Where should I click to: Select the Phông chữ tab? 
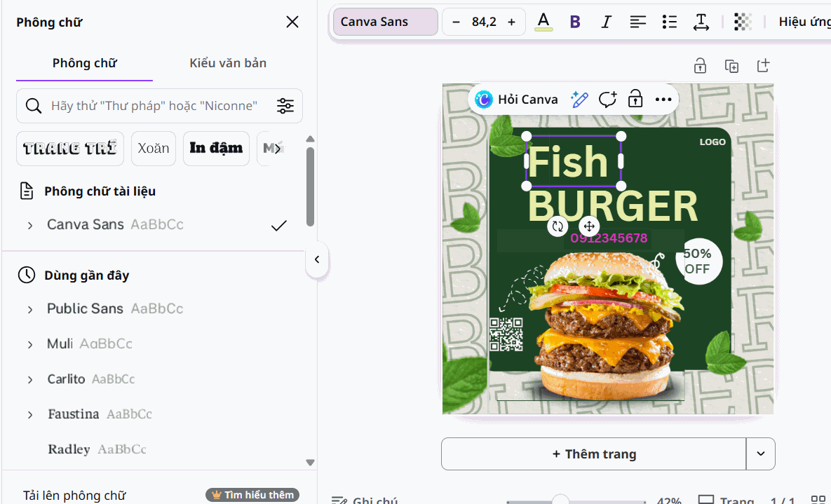[x=84, y=63]
